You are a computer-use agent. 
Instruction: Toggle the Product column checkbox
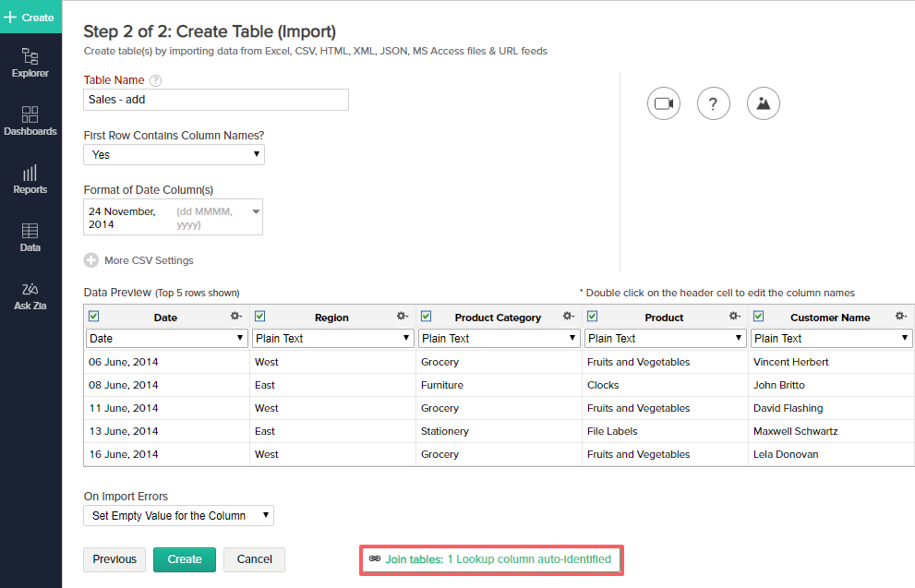pyautogui.click(x=592, y=317)
